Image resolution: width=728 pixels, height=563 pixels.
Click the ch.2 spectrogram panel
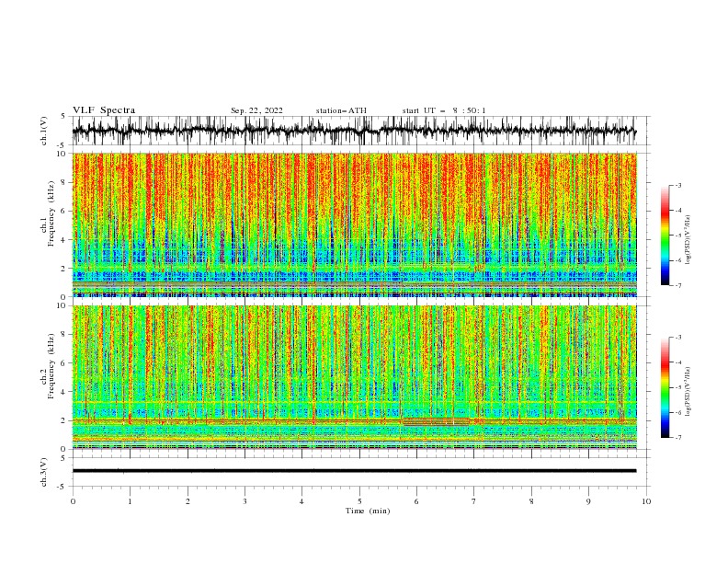[x=355, y=377]
